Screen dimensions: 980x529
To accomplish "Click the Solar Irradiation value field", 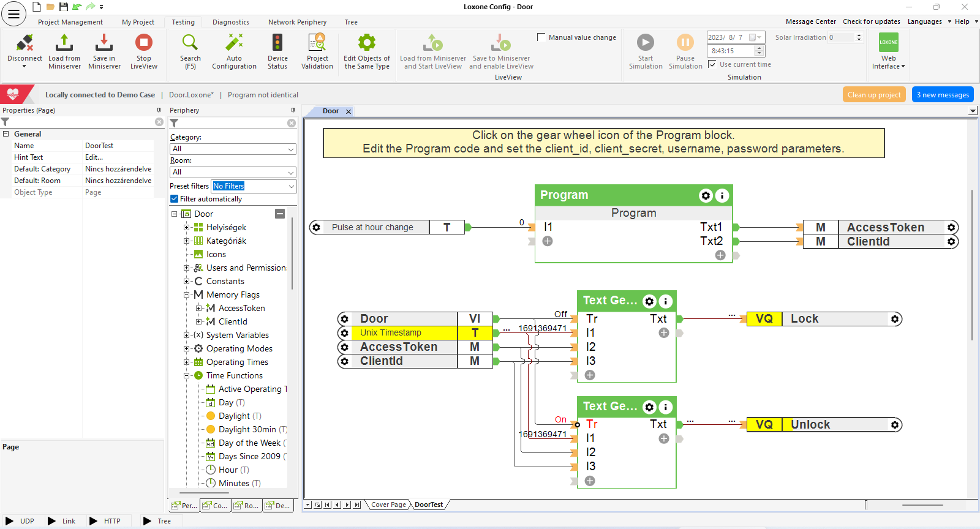I will point(841,37).
